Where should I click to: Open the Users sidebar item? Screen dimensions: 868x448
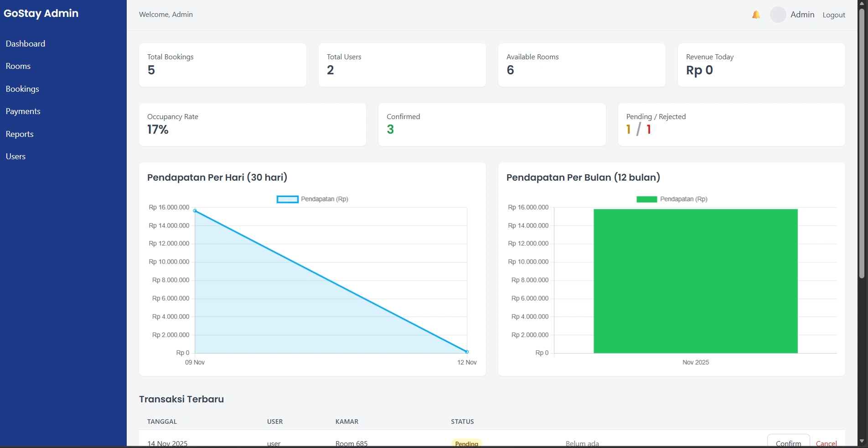[x=15, y=156]
